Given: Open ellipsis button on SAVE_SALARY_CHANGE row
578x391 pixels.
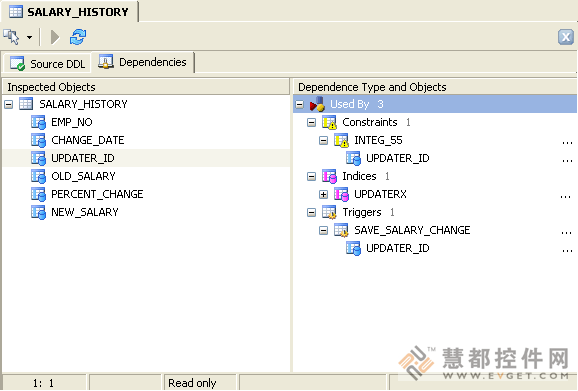Looking at the screenshot, I should [567, 233].
